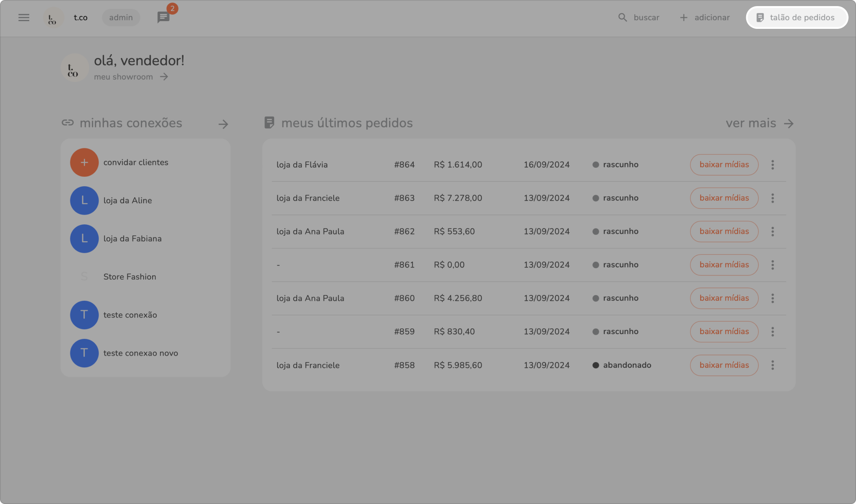The height and width of the screenshot is (504, 856).
Task: Click the t.co logo in header
Action: coord(53,18)
